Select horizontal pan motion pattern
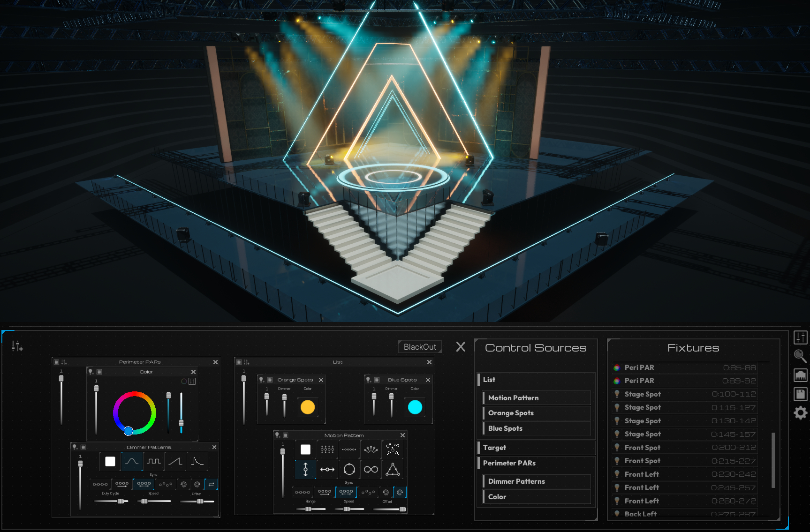This screenshot has height=532, width=810. [x=327, y=469]
